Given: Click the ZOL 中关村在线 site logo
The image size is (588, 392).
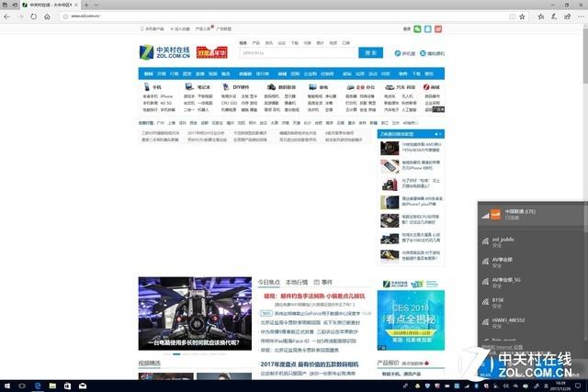Looking at the screenshot, I should click(164, 52).
